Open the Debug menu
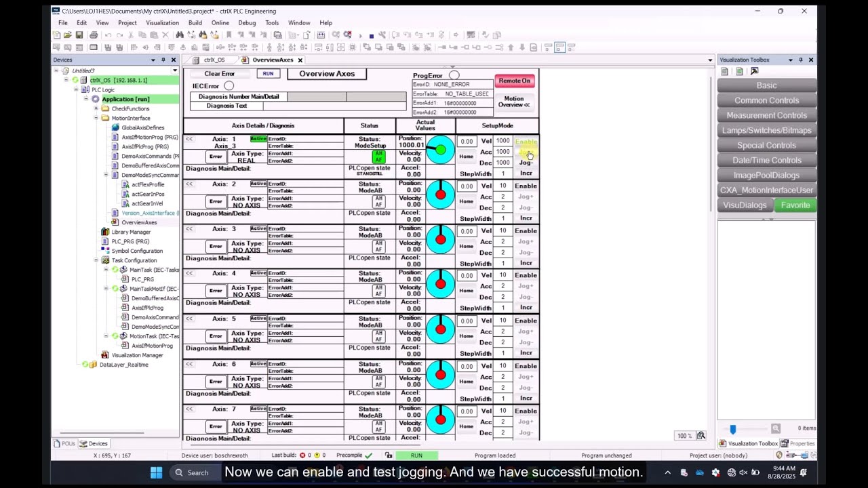Screen dimensions: 868x488 tap(247, 23)
